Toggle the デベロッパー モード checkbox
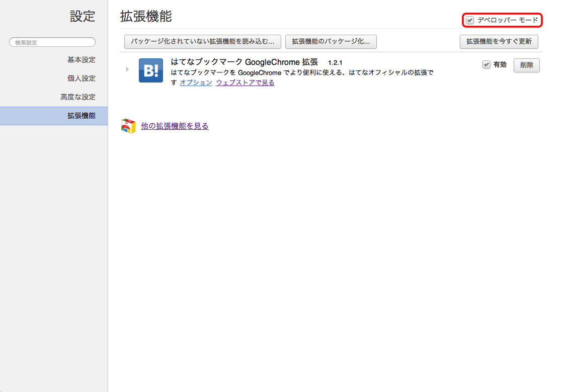 click(470, 20)
